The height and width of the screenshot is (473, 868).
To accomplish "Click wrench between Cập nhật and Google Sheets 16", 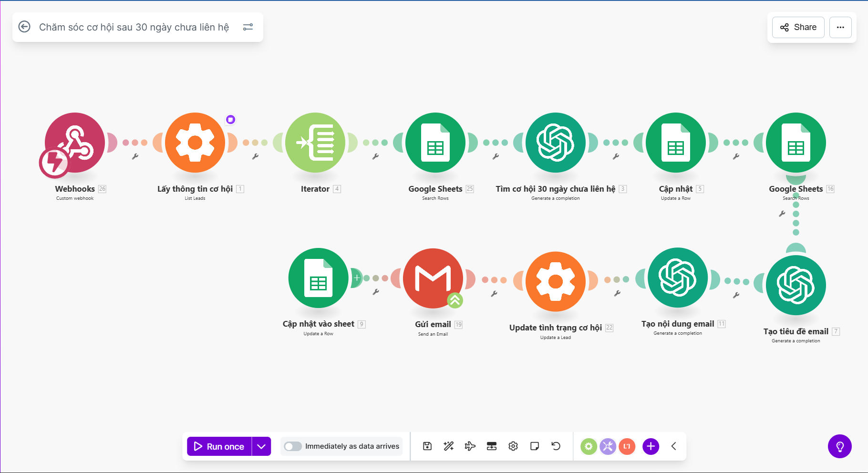I will point(736,156).
